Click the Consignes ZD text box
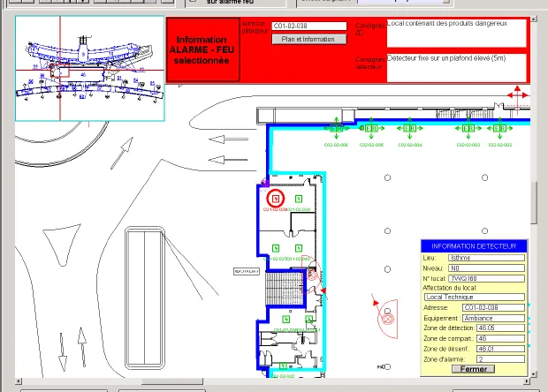This screenshot has height=392, width=548. [x=456, y=33]
